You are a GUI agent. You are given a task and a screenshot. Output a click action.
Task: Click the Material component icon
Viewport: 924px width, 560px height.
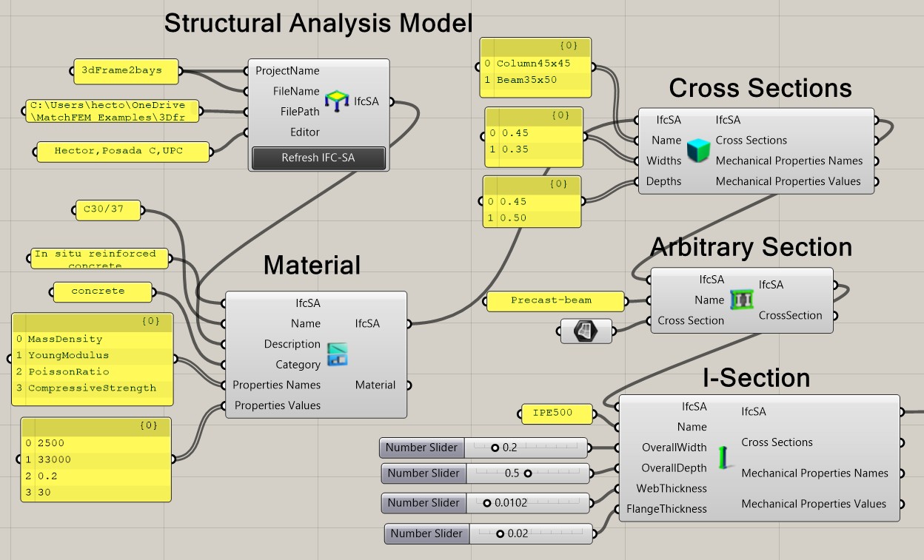click(x=338, y=354)
